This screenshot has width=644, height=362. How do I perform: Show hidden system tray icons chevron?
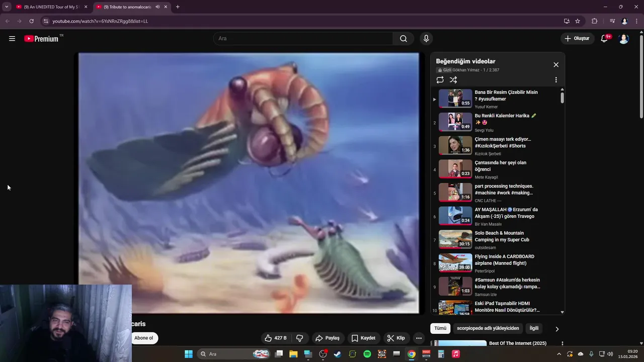click(x=558, y=354)
